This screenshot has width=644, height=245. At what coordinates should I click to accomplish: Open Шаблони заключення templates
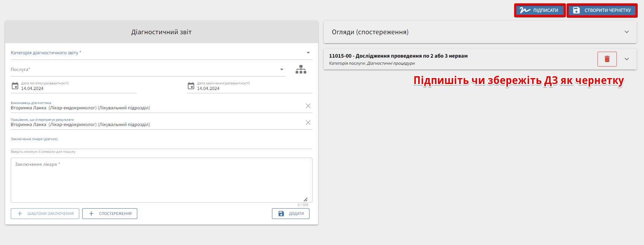click(x=45, y=214)
